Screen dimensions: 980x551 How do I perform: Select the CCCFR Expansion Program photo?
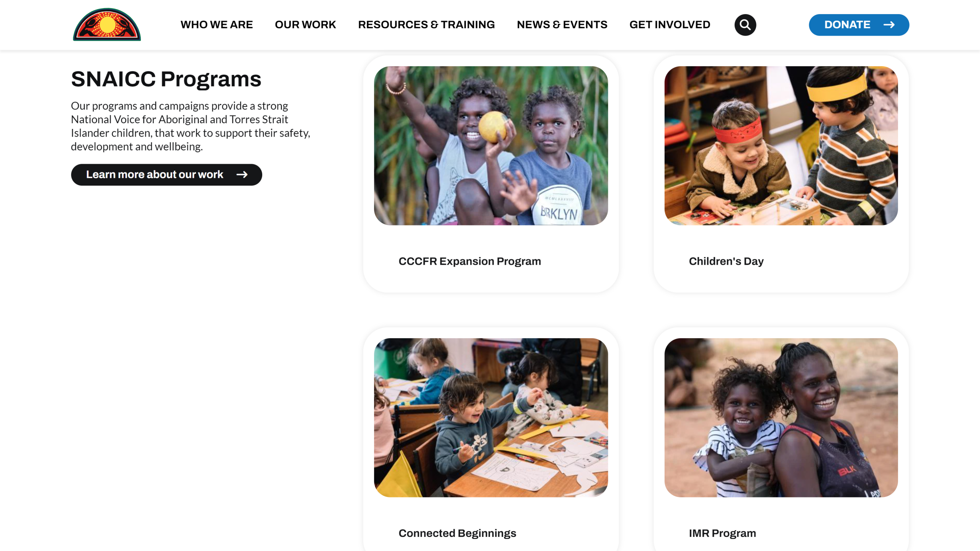(491, 146)
